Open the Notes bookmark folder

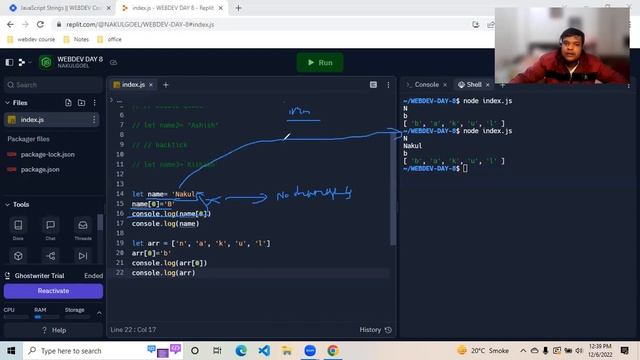(76, 40)
